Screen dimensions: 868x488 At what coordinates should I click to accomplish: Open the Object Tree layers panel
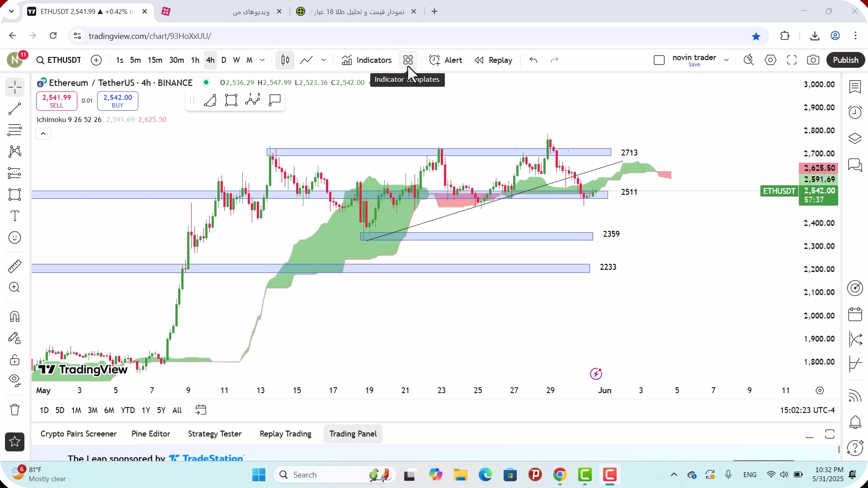855,138
